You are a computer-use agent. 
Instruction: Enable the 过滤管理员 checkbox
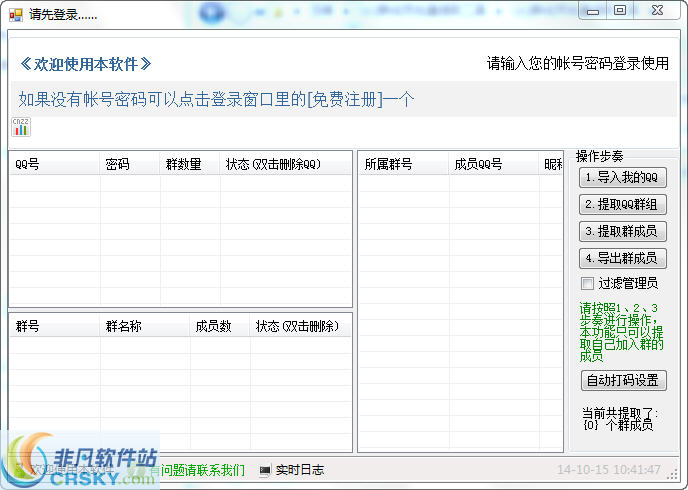coord(587,283)
